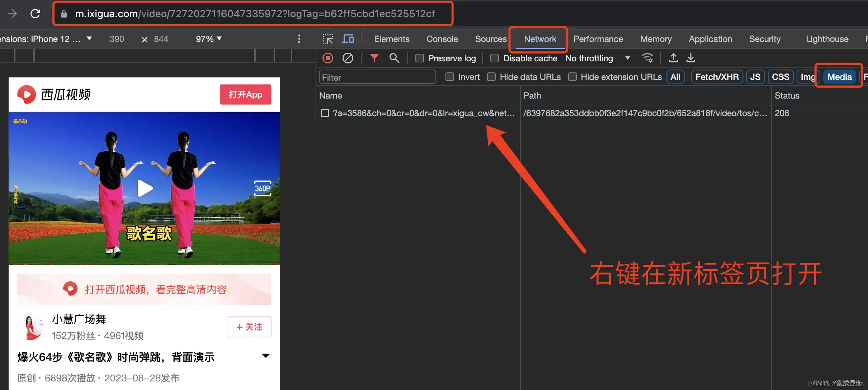Expand the 97% zoom dropdown
Screen dimensions: 868x390
pos(209,39)
